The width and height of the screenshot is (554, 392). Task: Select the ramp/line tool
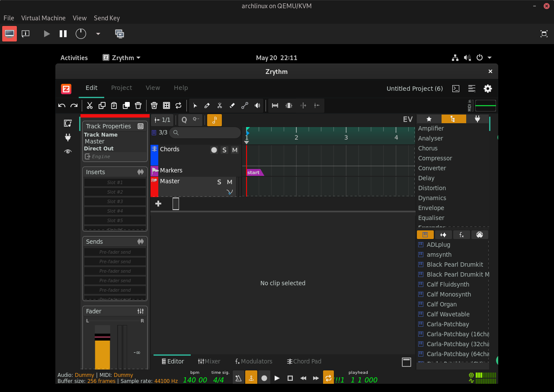click(245, 105)
